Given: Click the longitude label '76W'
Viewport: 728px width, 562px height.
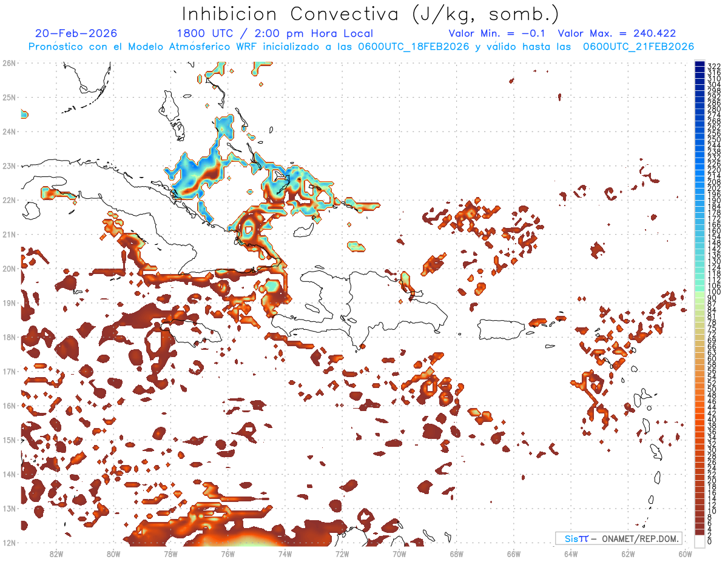Looking at the screenshot, I should [x=228, y=554].
